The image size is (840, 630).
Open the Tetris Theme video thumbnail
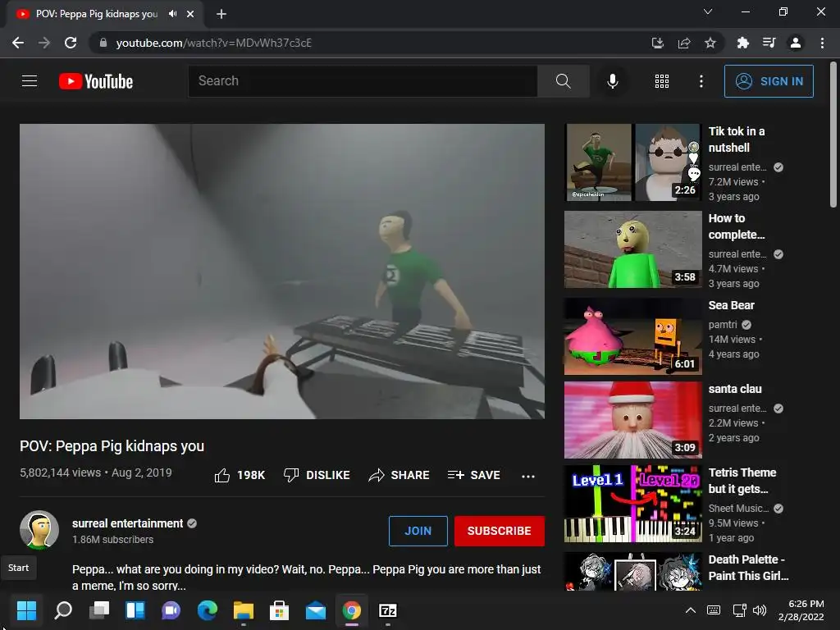[632, 504]
